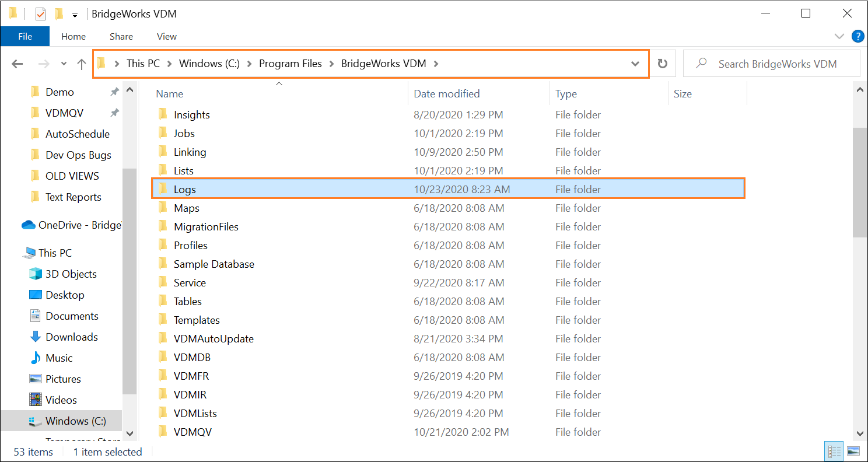The width and height of the screenshot is (868, 462).
Task: Click Windows (C:) in the address bar
Action: tap(209, 64)
